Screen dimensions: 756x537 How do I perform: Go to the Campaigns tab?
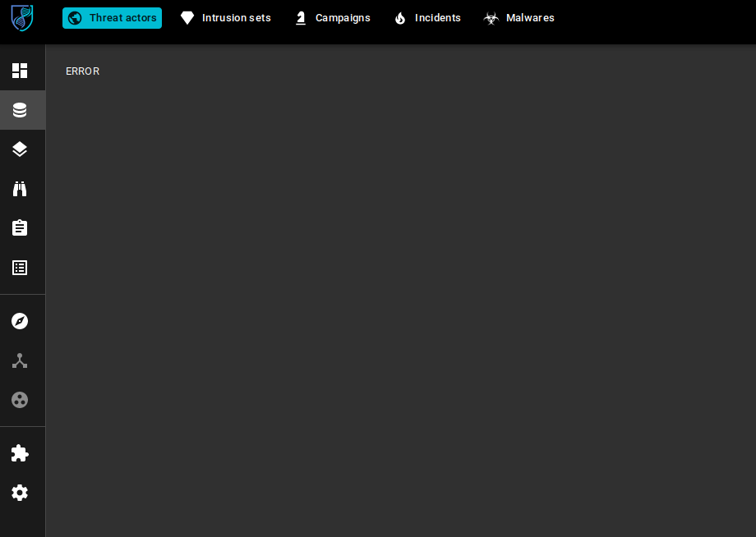click(333, 18)
